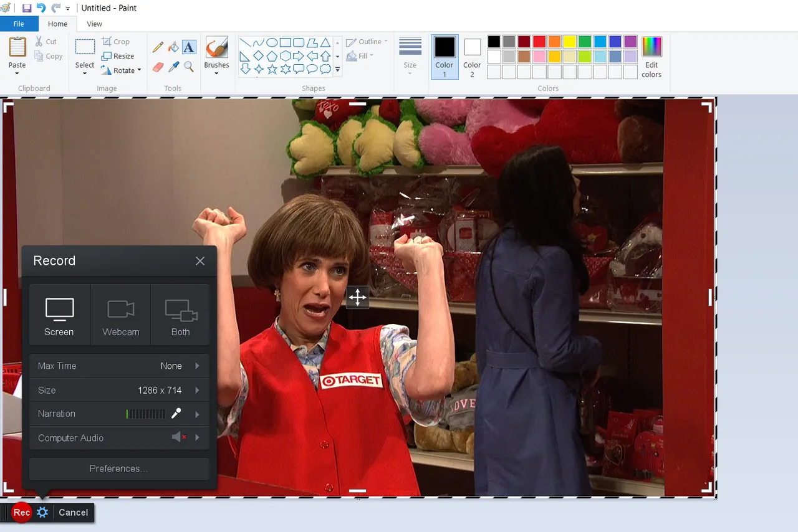Select the Eraser tool
Screen dimensions: 798x532
[158, 66]
